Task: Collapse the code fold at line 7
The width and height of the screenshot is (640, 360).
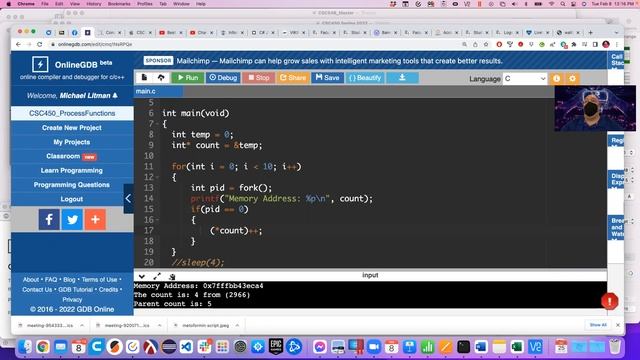Action: coord(158,124)
